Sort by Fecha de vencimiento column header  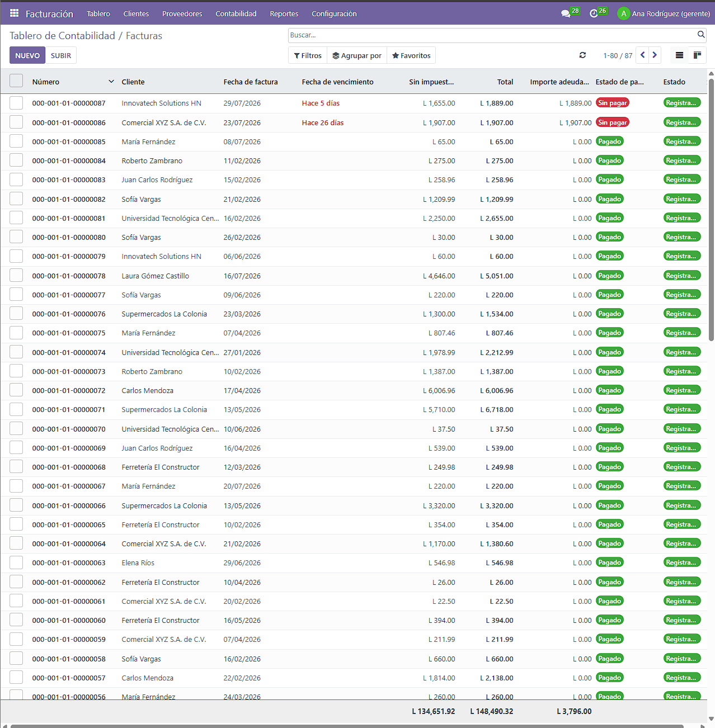tap(338, 82)
